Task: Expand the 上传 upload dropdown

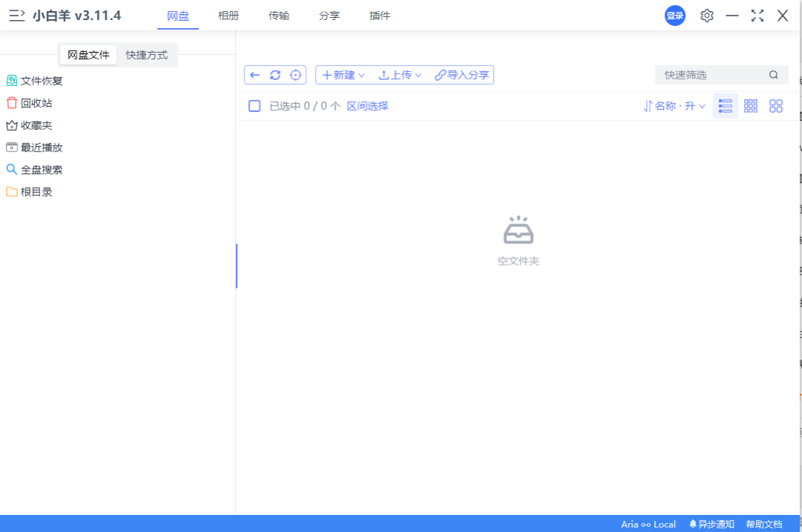Action: click(x=400, y=74)
